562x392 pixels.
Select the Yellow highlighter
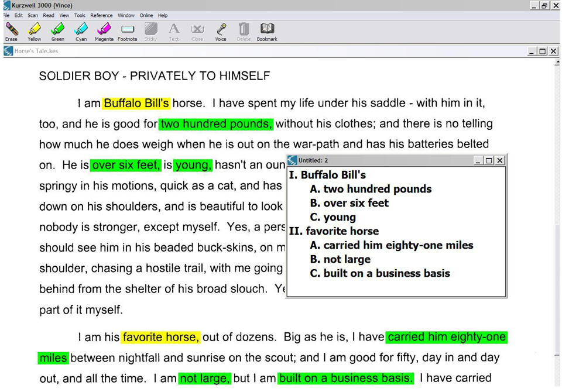coord(35,32)
